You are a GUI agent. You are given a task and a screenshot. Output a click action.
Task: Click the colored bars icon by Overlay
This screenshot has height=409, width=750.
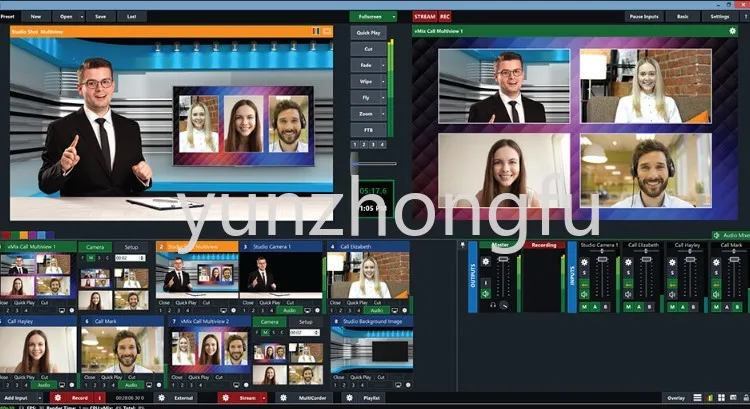pyautogui.click(x=710, y=398)
